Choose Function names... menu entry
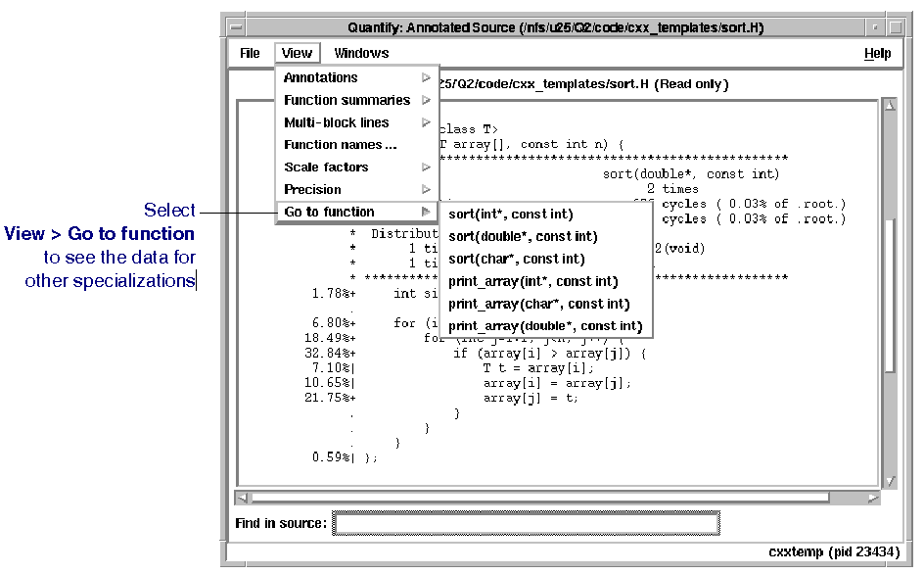This screenshot has height=574, width=924. click(357, 145)
